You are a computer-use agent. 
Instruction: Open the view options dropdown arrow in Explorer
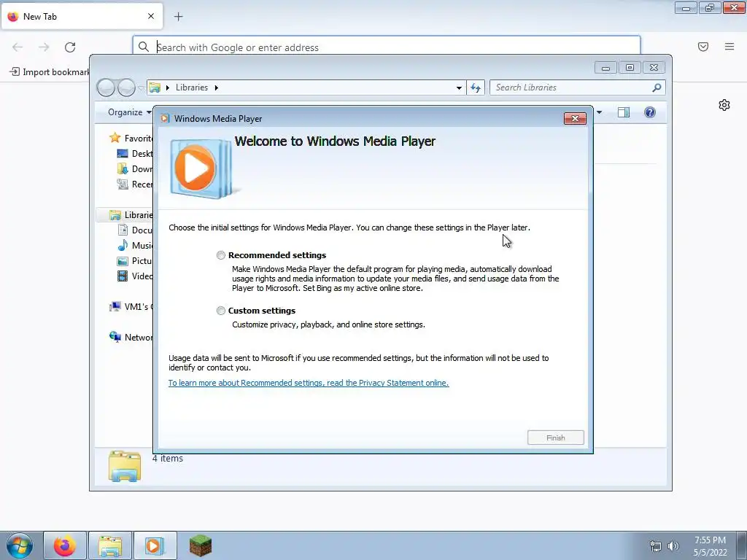click(599, 112)
